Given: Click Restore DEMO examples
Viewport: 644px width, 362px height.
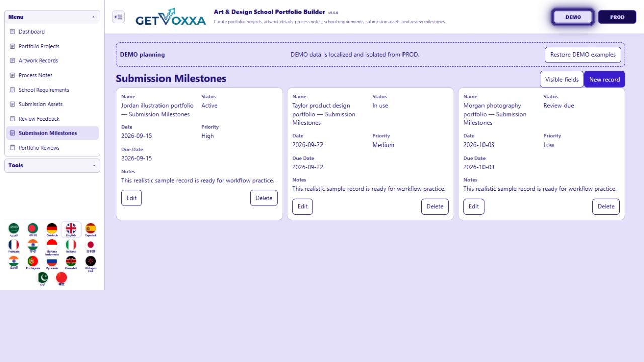Looking at the screenshot, I should tap(583, 55).
